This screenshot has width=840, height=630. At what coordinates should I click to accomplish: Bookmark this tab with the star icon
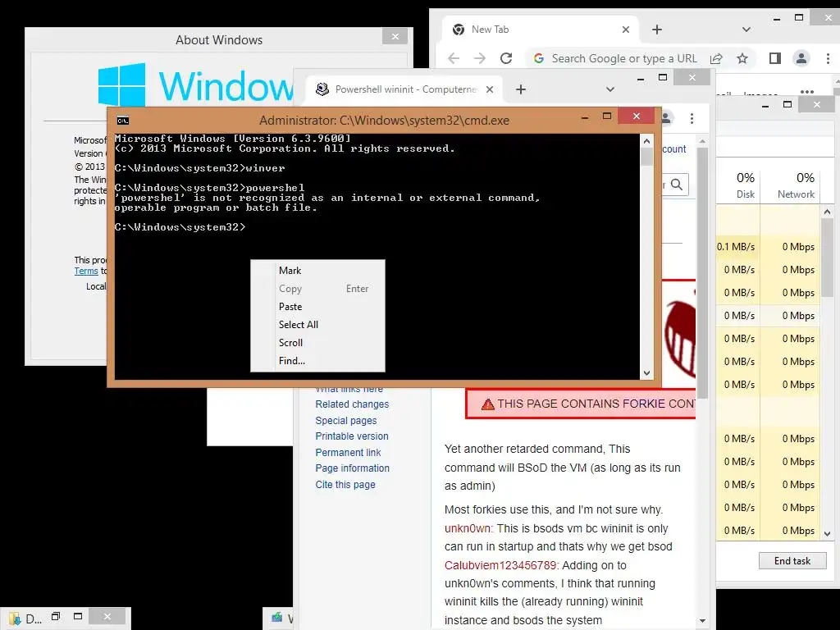click(x=742, y=58)
